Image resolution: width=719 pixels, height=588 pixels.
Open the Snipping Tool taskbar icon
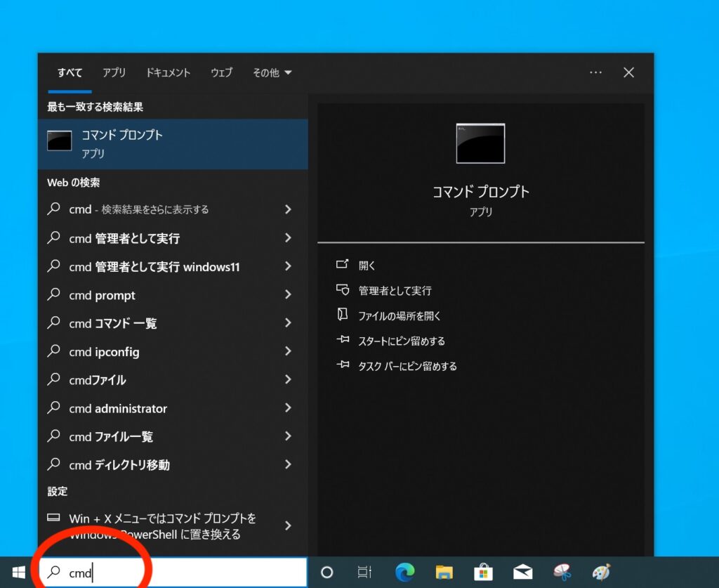click(562, 572)
